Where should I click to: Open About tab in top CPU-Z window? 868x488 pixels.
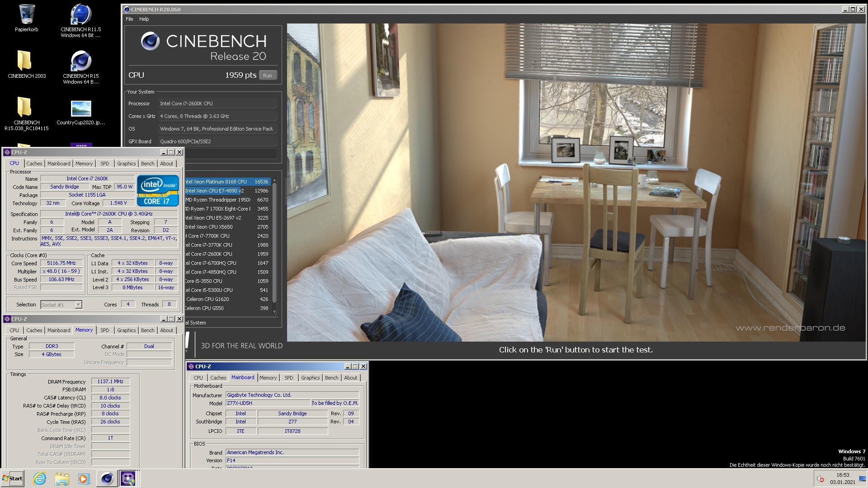(x=166, y=164)
